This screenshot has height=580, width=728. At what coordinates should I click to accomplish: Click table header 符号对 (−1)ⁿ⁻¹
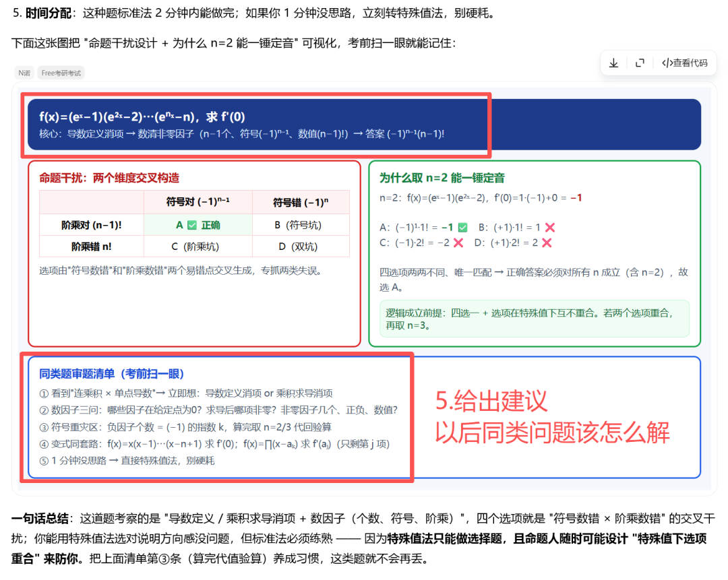coord(198,202)
